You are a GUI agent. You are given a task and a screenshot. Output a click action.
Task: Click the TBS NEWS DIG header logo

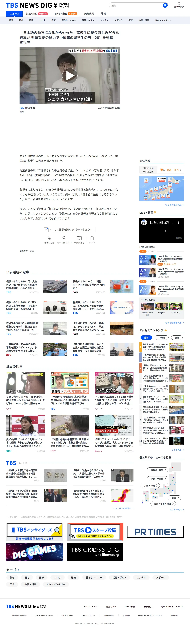click(37, 5)
